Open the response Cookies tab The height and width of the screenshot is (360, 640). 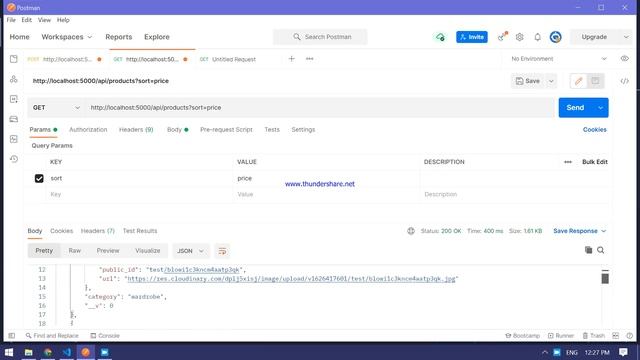(x=61, y=231)
